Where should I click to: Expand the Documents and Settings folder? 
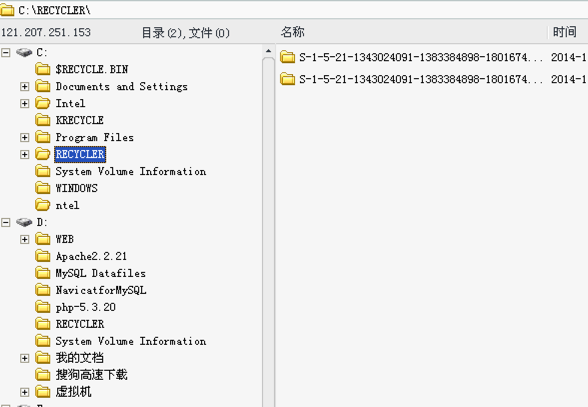tap(24, 87)
